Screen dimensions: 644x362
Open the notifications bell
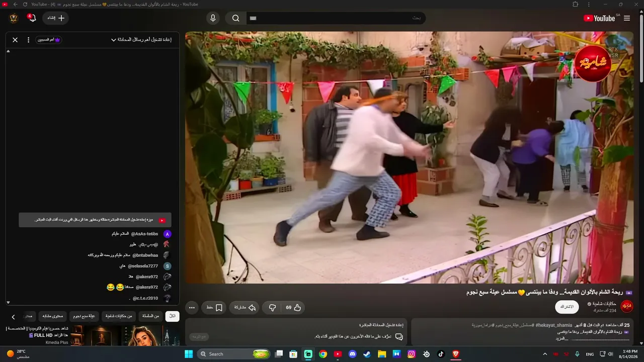click(x=32, y=18)
